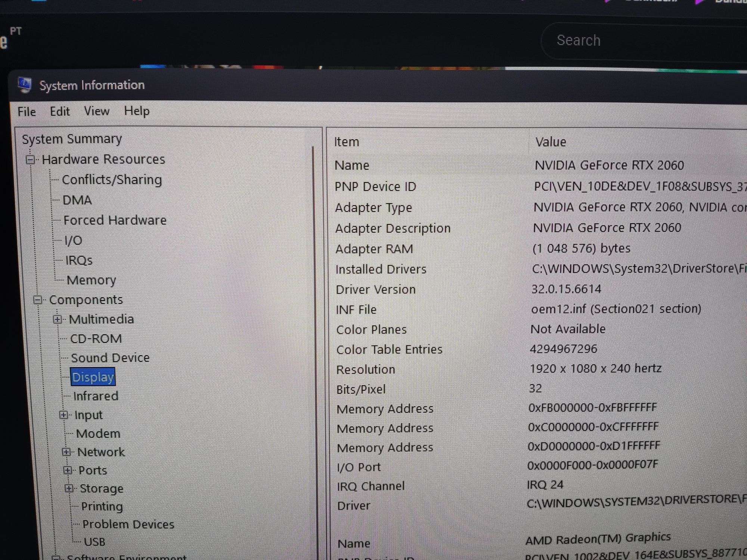747x560 pixels.
Task: Open the File menu
Action: [x=27, y=112]
